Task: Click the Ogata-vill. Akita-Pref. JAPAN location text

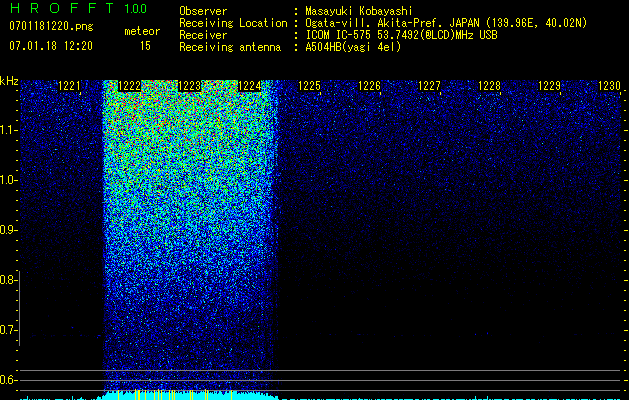Action: (446, 23)
